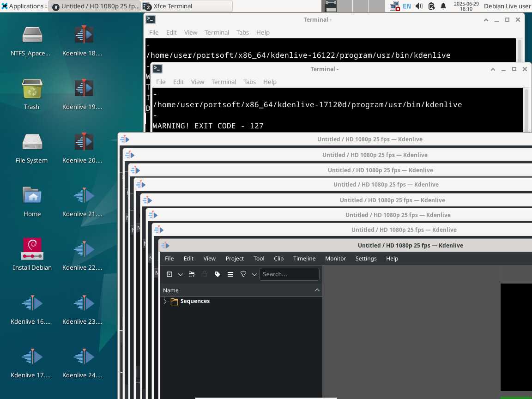Click the workspace switcher first workspace

click(x=329, y=6)
